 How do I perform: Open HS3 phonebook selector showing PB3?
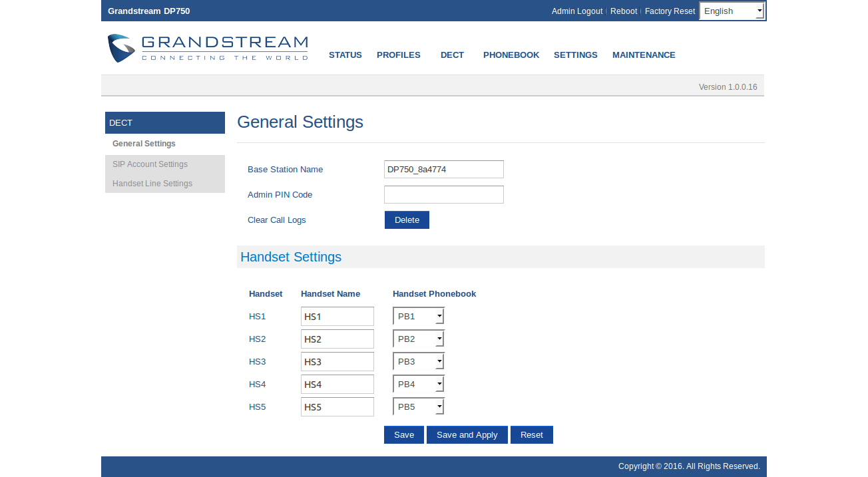(418, 362)
